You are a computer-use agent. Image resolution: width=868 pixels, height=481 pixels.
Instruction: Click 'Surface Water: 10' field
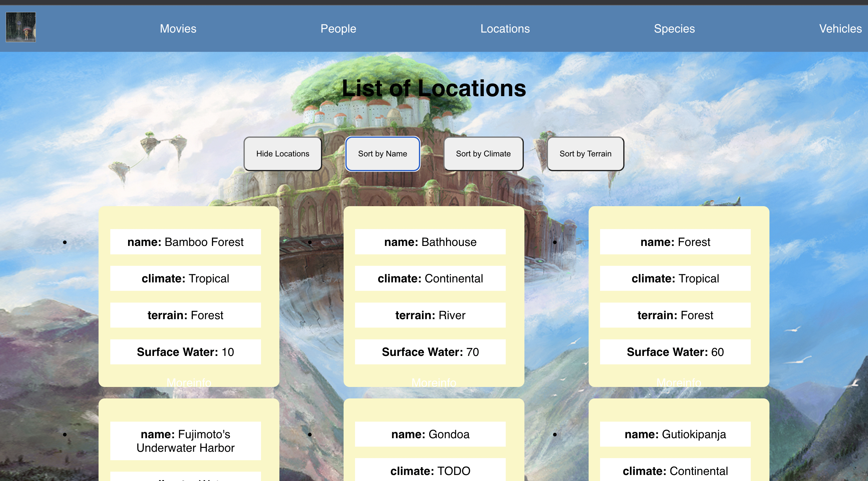point(185,352)
